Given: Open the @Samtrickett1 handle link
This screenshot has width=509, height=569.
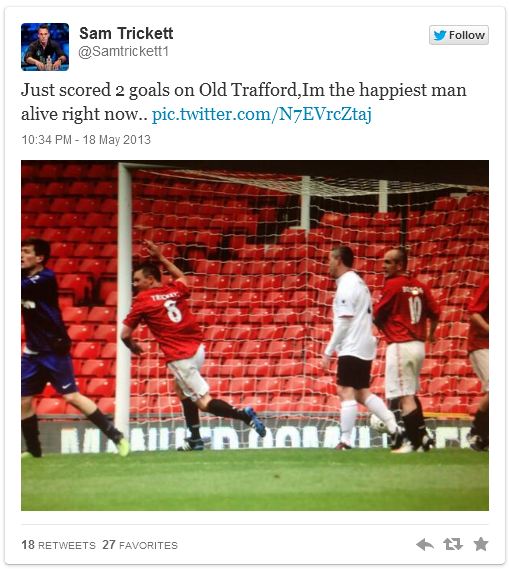Looking at the screenshot, I should point(124,52).
